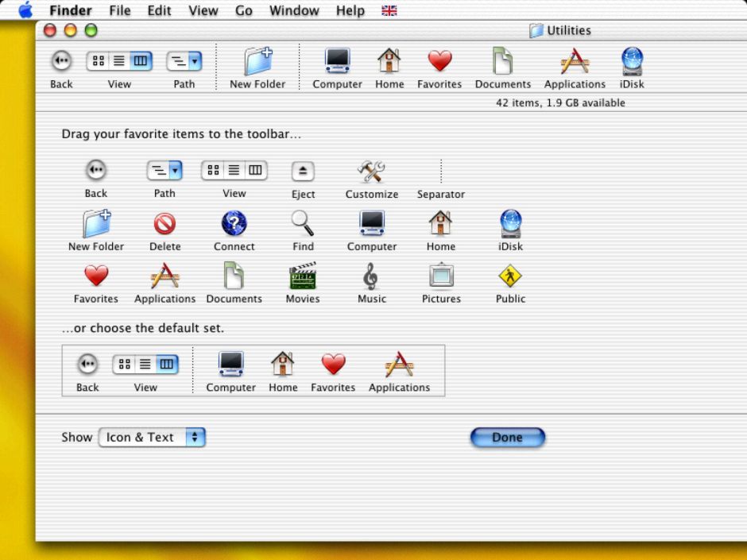Select the Favorites heart in the palette
The width and height of the screenshot is (747, 560).
pos(96,276)
